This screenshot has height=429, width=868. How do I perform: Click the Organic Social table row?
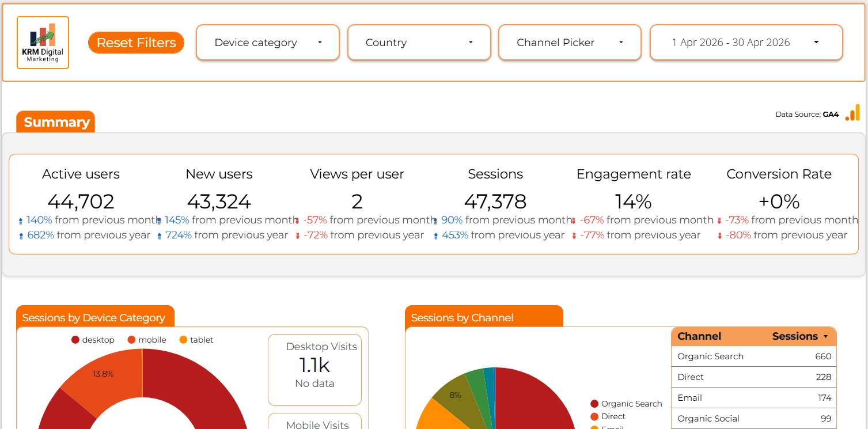754,419
